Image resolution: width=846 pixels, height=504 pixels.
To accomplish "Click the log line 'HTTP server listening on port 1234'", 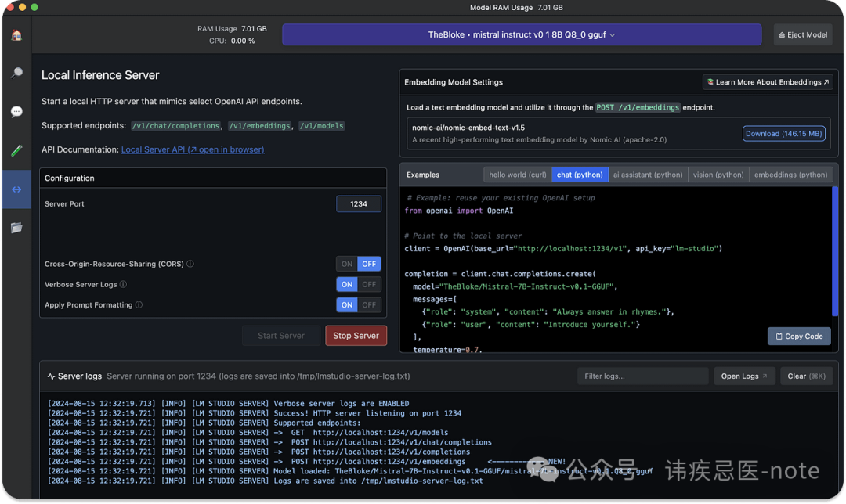I will pos(255,413).
